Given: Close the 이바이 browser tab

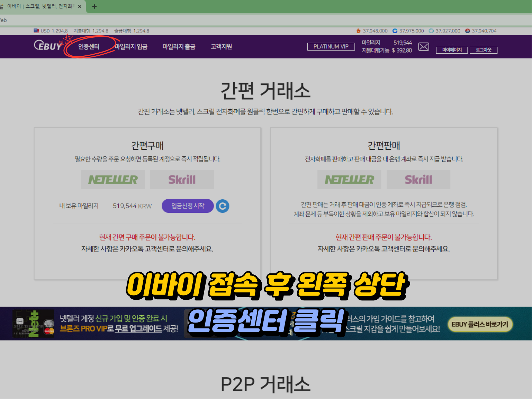Looking at the screenshot, I should pyautogui.click(x=80, y=7).
